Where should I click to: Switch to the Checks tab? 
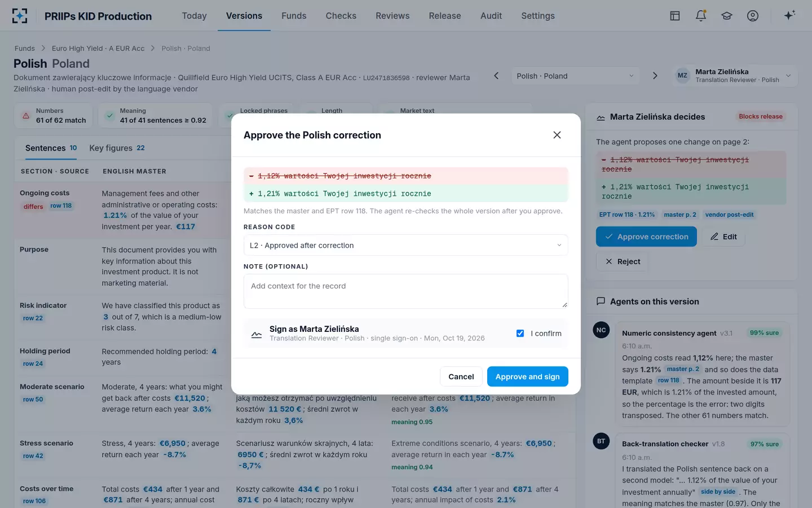341,16
